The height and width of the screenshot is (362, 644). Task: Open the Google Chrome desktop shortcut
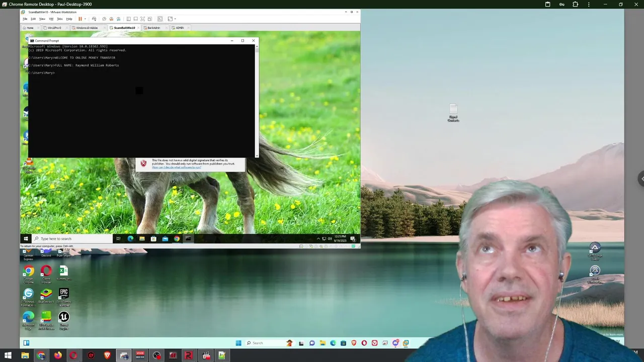point(29,274)
